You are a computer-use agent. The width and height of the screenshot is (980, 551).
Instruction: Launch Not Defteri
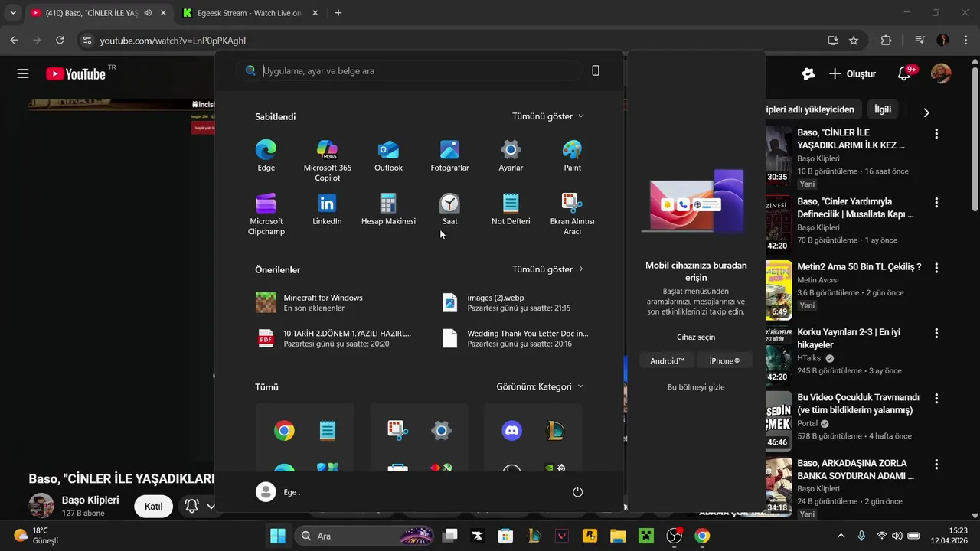[x=511, y=210]
